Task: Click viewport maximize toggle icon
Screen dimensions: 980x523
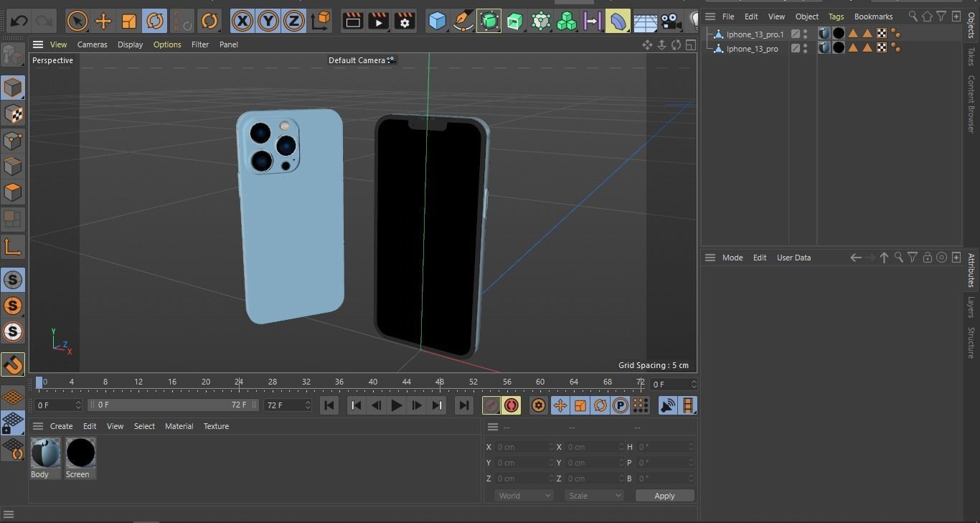Action: tap(690, 45)
